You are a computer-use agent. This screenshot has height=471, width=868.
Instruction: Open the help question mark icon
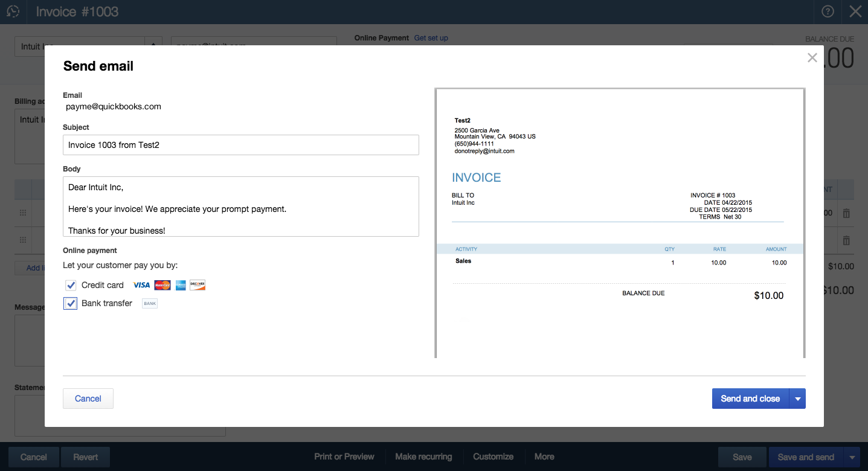tap(828, 11)
